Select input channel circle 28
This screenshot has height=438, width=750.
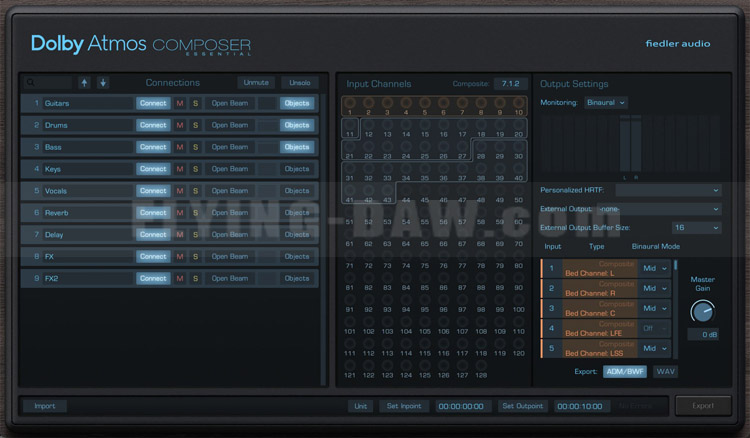pyautogui.click(x=481, y=147)
